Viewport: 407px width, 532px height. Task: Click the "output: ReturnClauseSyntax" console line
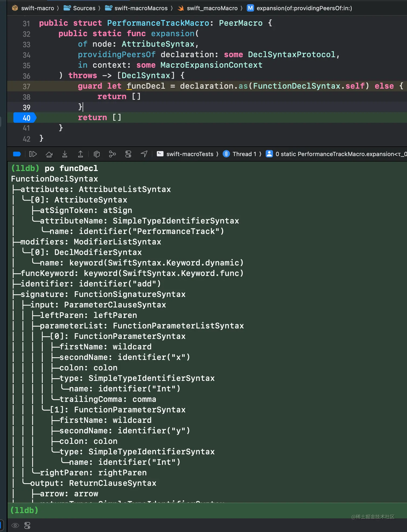[x=93, y=484]
